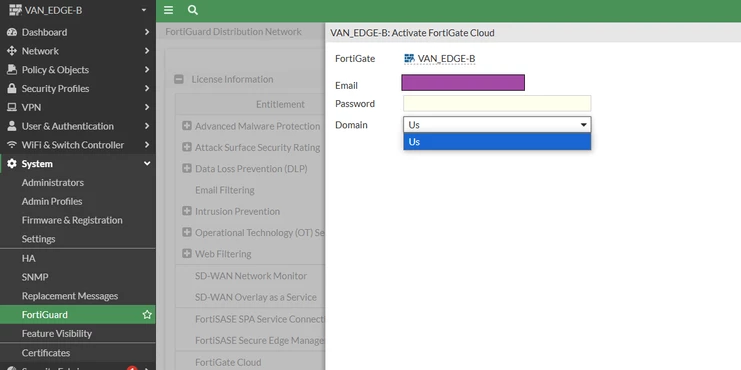
Task: Expand Advanced Malware Protection row
Action: point(187,126)
